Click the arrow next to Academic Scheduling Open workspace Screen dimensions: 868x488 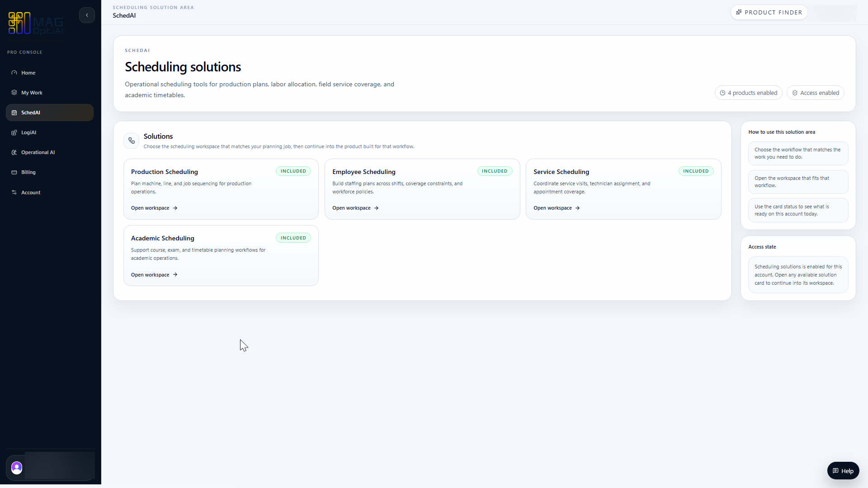point(175,275)
